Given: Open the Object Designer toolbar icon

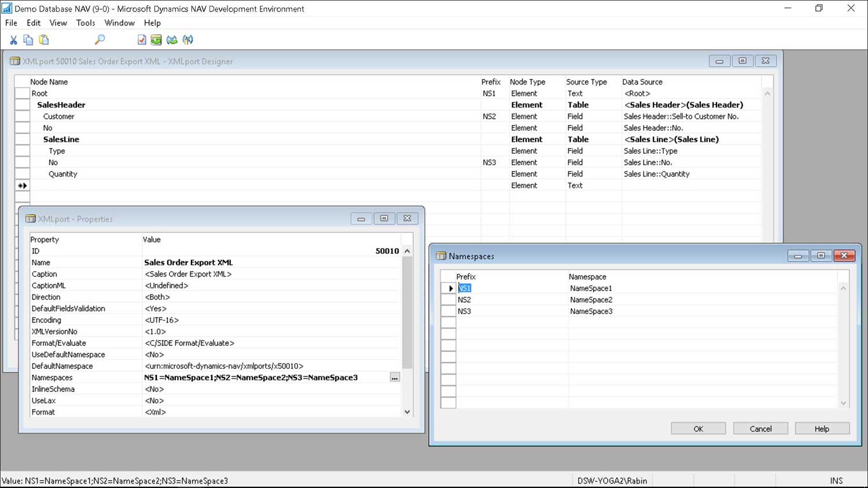Looking at the screenshot, I should click(x=156, y=39).
